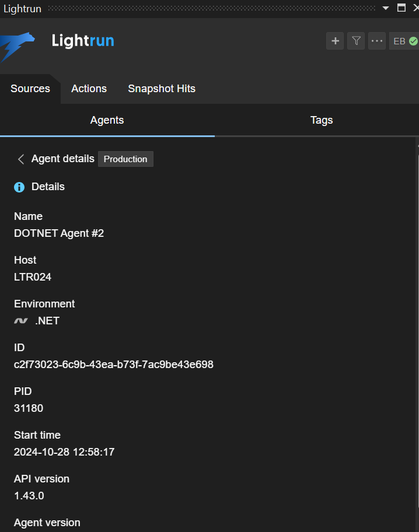Image resolution: width=419 pixels, height=532 pixels.
Task: Open the Actions tab
Action: click(x=89, y=89)
